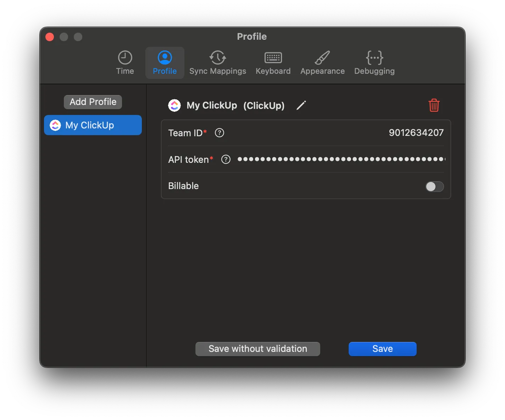505x420 pixels.
Task: Open the Debugging tab
Action: [374, 63]
